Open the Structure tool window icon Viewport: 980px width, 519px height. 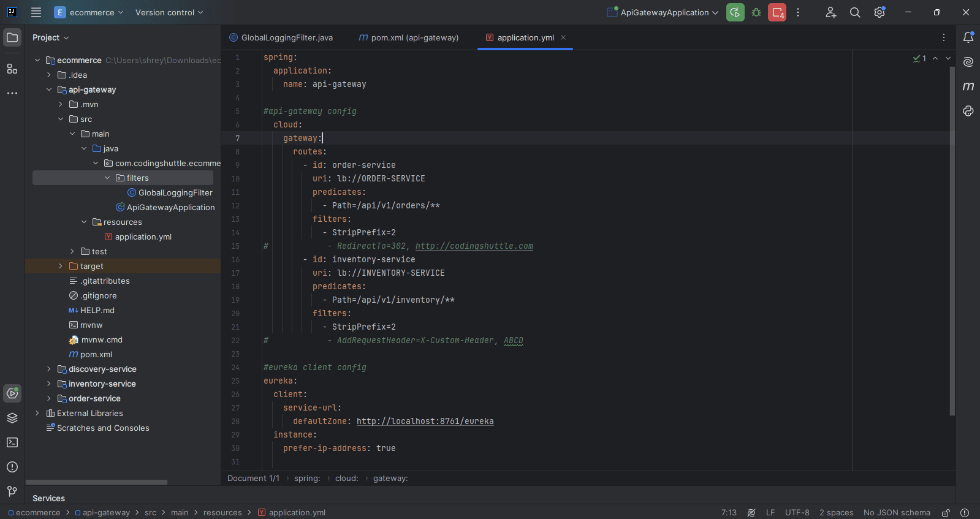pos(12,69)
